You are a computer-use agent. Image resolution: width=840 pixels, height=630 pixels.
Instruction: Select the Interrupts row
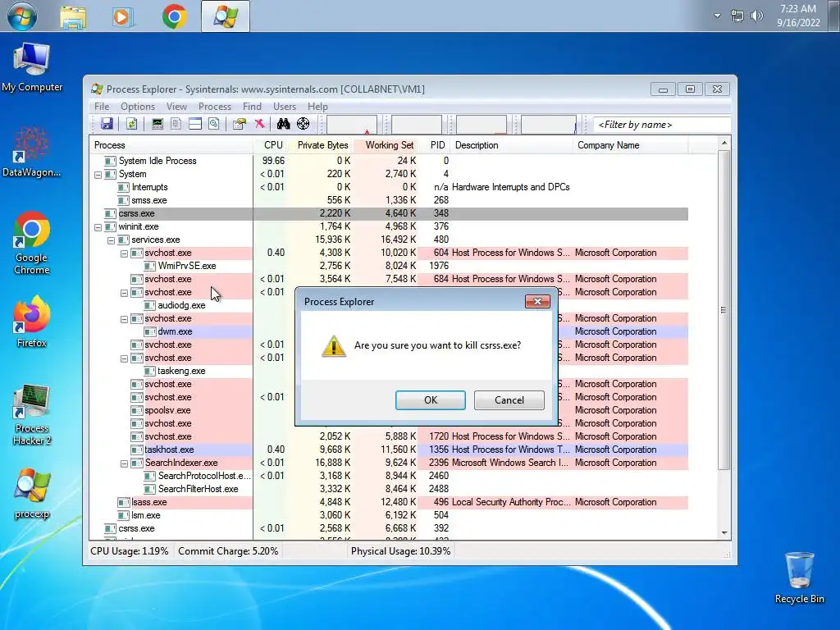pos(389,187)
